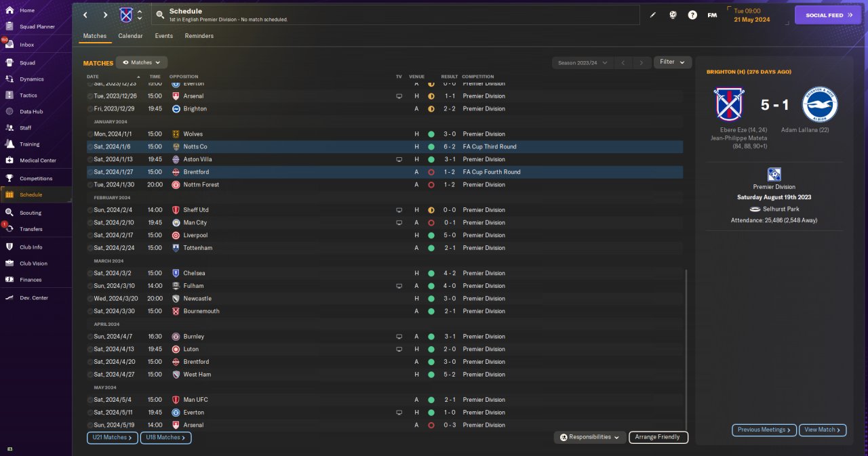The width and height of the screenshot is (868, 456).
Task: Open the Filter dropdown
Action: (x=673, y=62)
